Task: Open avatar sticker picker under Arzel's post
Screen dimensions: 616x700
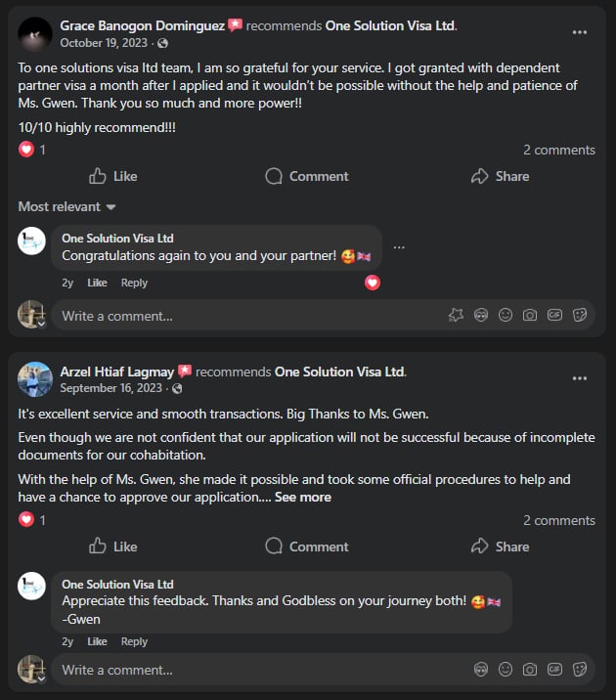Action: pyautogui.click(x=481, y=670)
